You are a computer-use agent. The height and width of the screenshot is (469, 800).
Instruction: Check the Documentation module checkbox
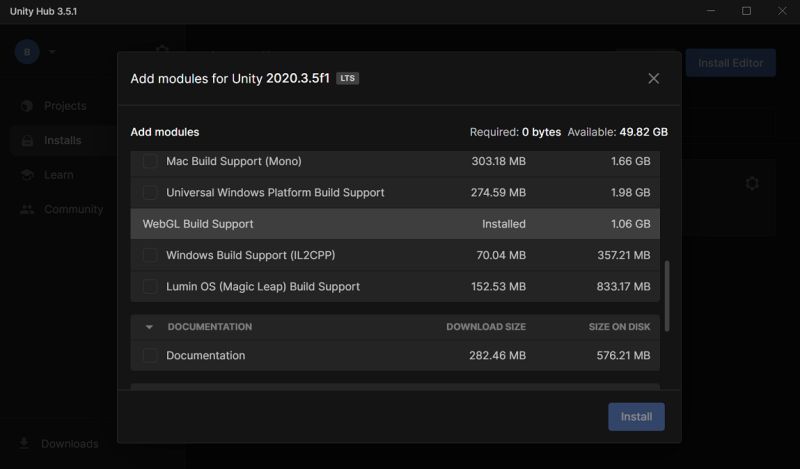[x=149, y=355]
